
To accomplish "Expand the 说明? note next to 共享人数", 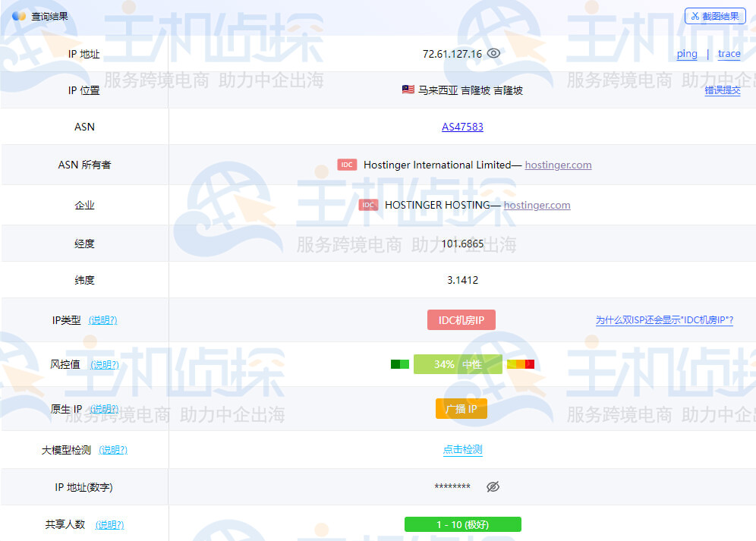I will point(109,524).
